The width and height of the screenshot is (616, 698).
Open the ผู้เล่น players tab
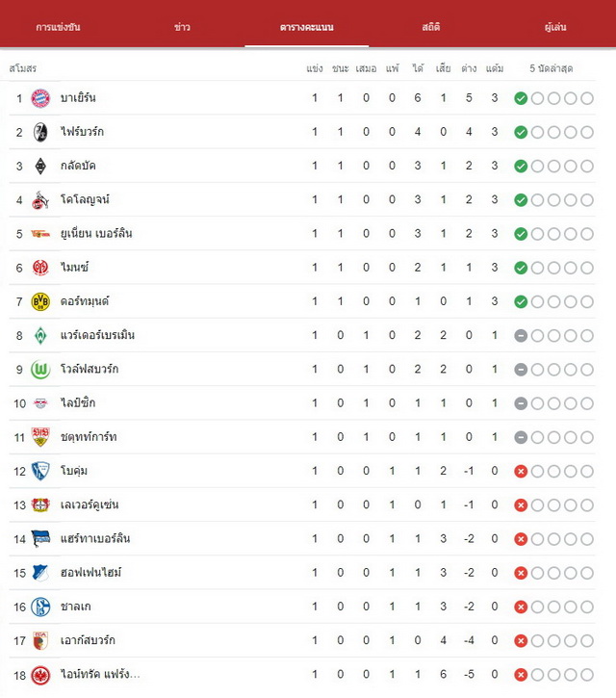point(555,27)
